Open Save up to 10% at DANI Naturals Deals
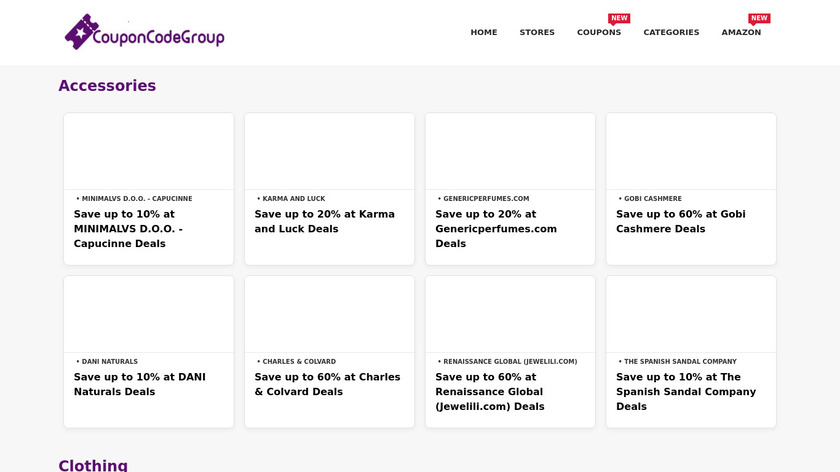This screenshot has height=472, width=840. click(139, 384)
